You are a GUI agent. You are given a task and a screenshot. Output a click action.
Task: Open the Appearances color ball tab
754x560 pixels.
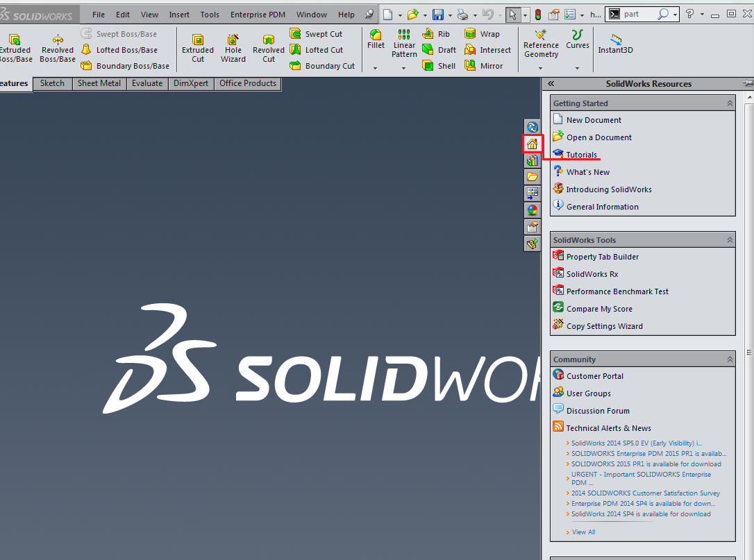point(532,210)
